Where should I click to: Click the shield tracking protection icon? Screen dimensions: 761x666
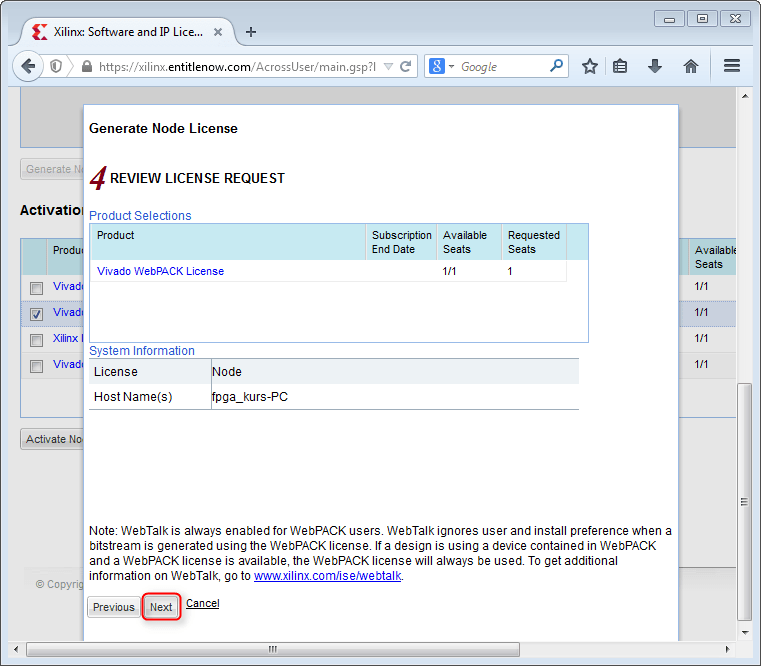[57, 66]
